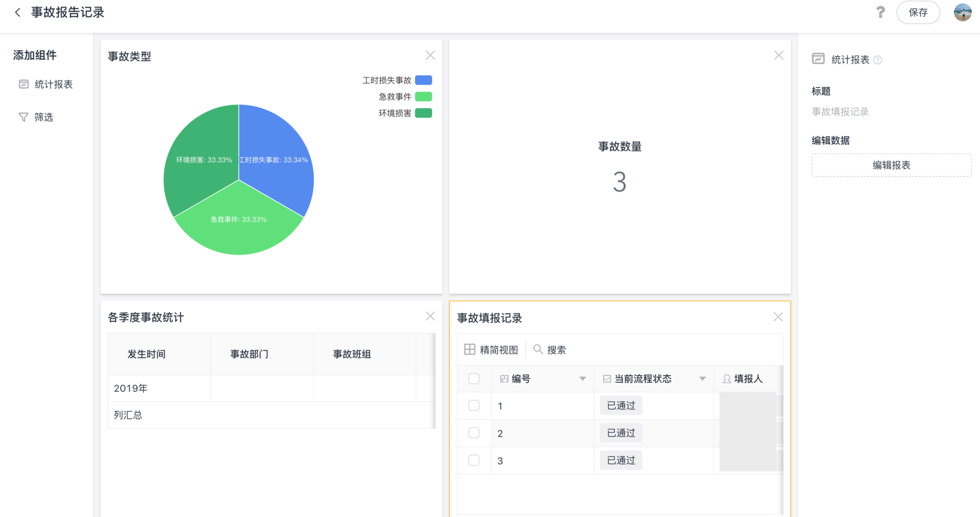The width and height of the screenshot is (980, 517).
Task: Open 搜索 in the records table
Action: [550, 350]
